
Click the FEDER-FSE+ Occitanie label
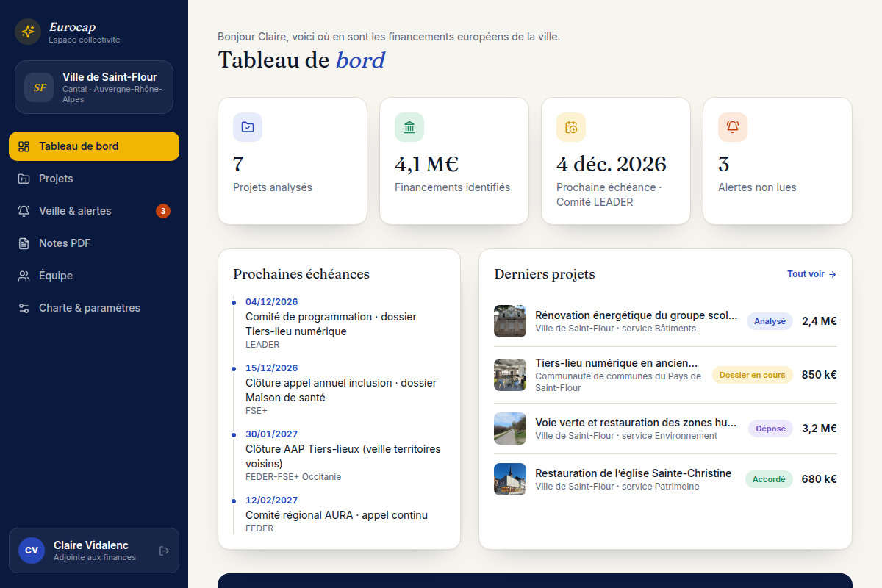point(293,477)
